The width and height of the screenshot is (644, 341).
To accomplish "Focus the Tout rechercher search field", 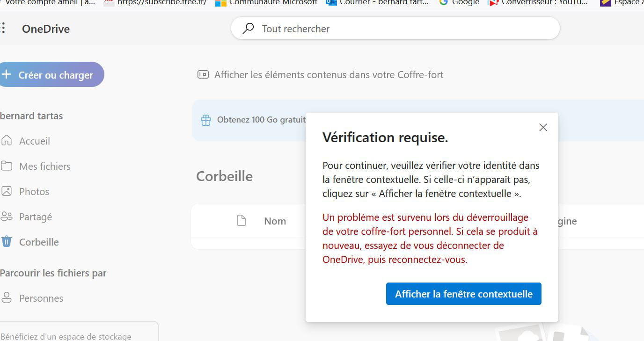I will coord(395,29).
